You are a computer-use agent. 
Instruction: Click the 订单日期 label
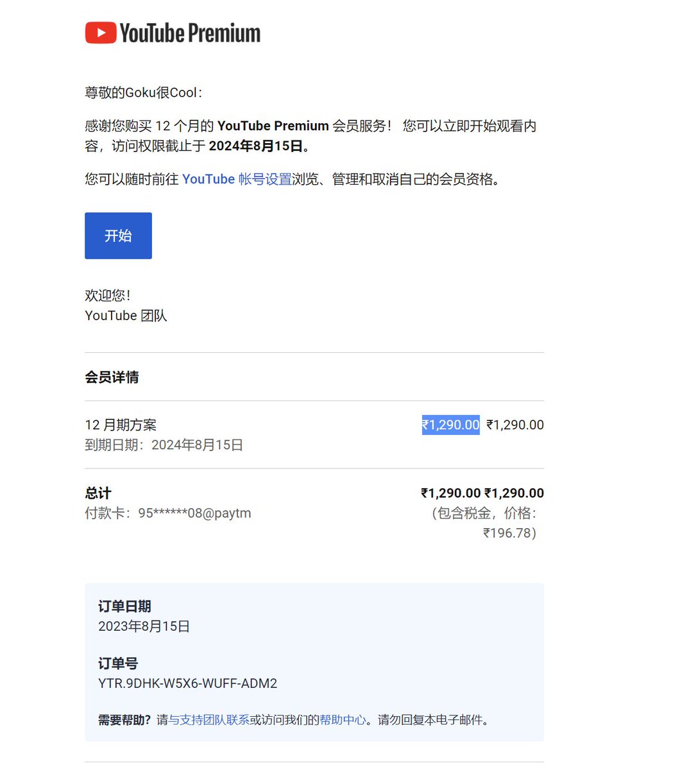pos(124,606)
